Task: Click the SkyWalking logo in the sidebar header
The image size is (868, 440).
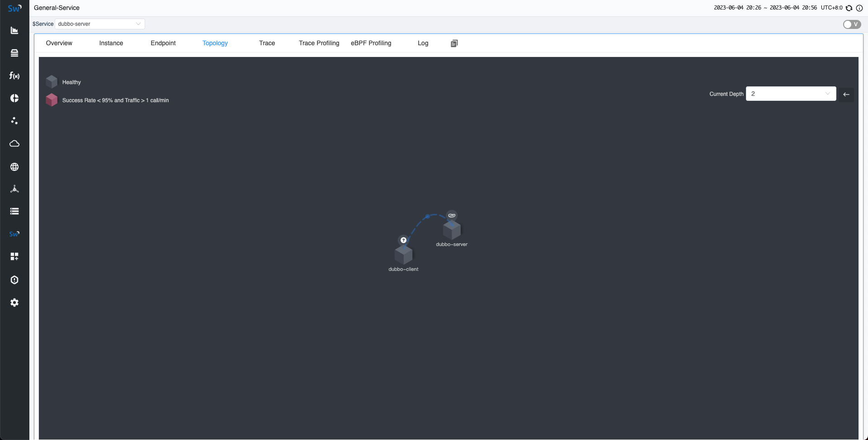Action: 14,8
